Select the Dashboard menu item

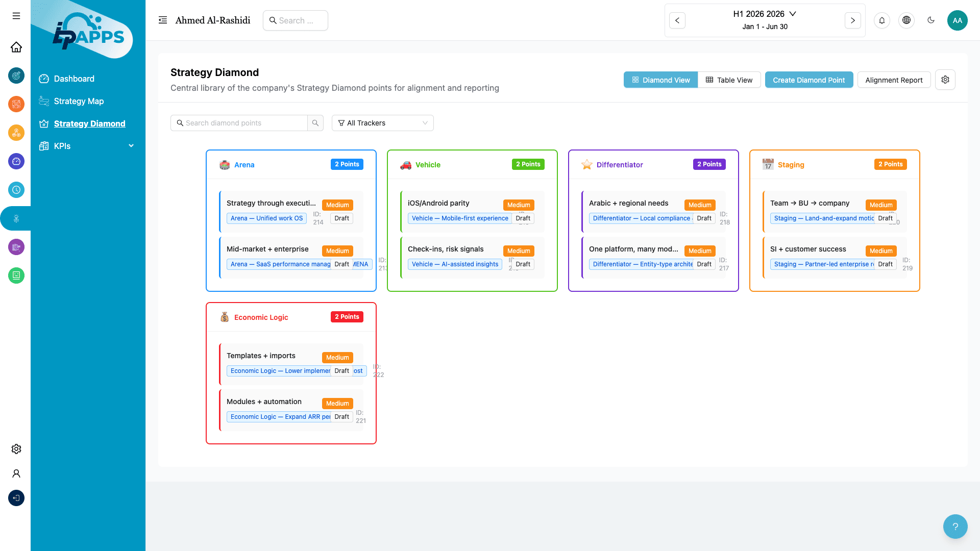74,79
